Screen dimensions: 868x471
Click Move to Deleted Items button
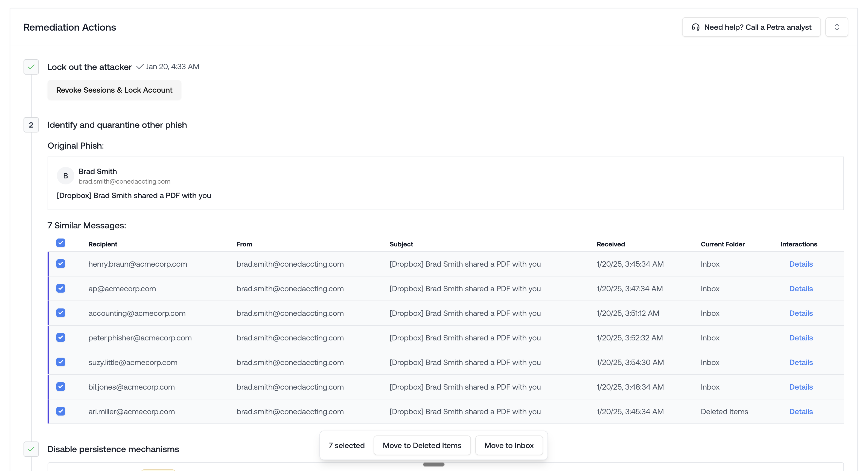click(x=422, y=445)
